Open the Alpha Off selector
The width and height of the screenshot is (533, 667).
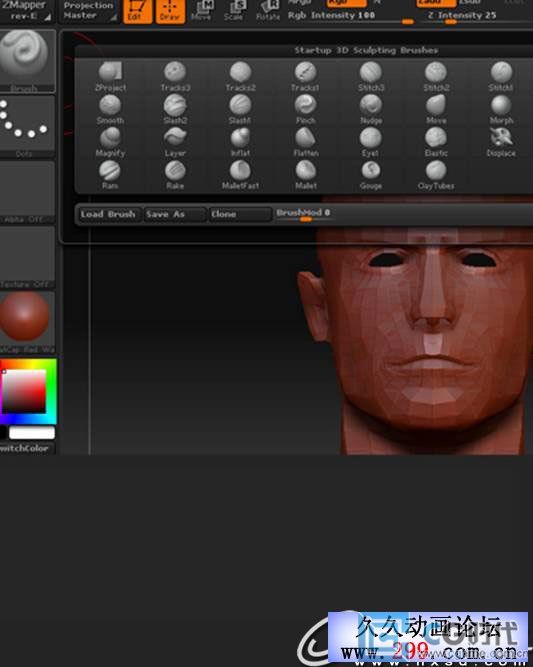pyautogui.click(x=27, y=192)
